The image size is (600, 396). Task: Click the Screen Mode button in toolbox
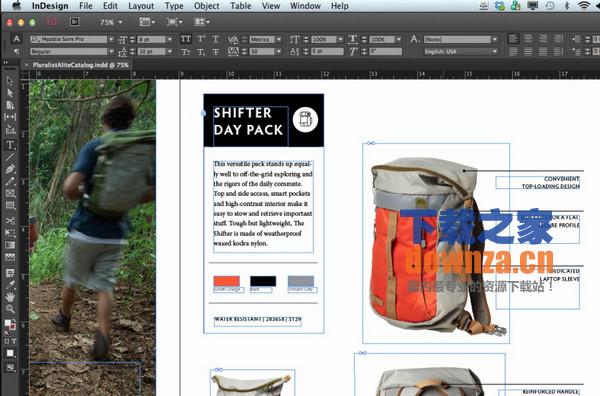click(x=10, y=368)
